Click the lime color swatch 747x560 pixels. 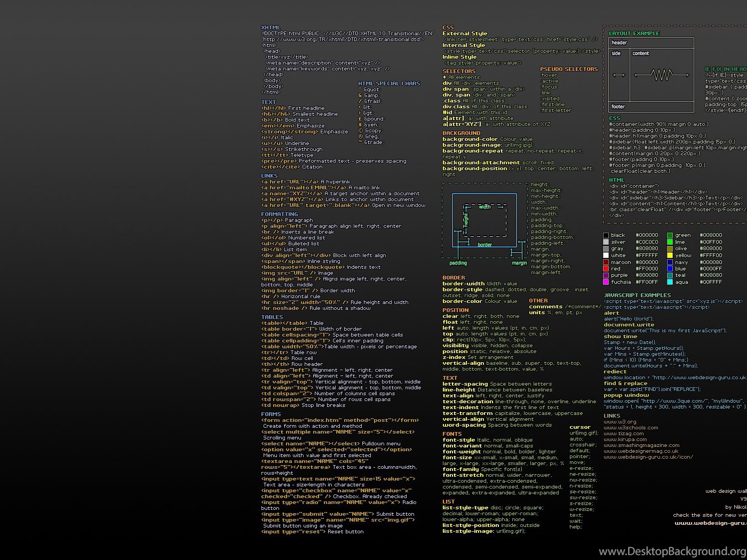pos(670,242)
